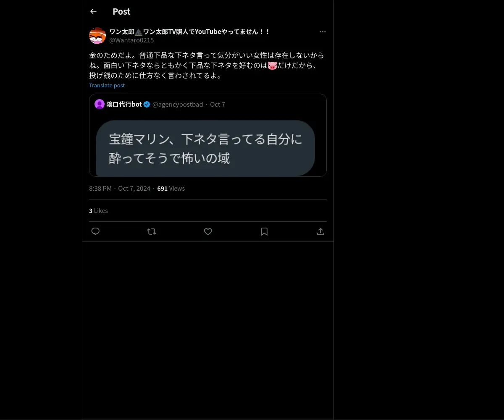Screen dimensions: 504x420
Task: Click the 691 Views count
Action: tap(171, 189)
